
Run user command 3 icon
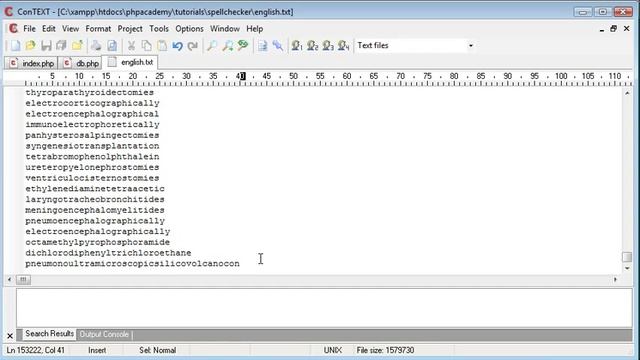point(328,45)
